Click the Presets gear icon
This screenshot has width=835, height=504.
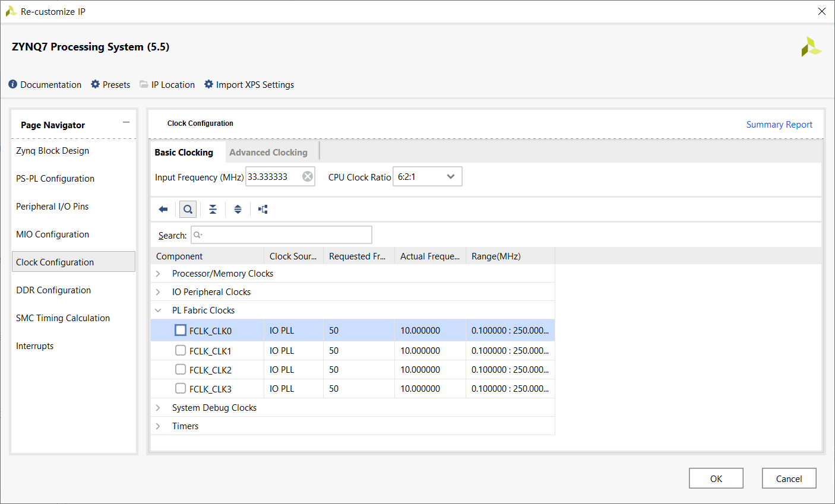point(95,84)
